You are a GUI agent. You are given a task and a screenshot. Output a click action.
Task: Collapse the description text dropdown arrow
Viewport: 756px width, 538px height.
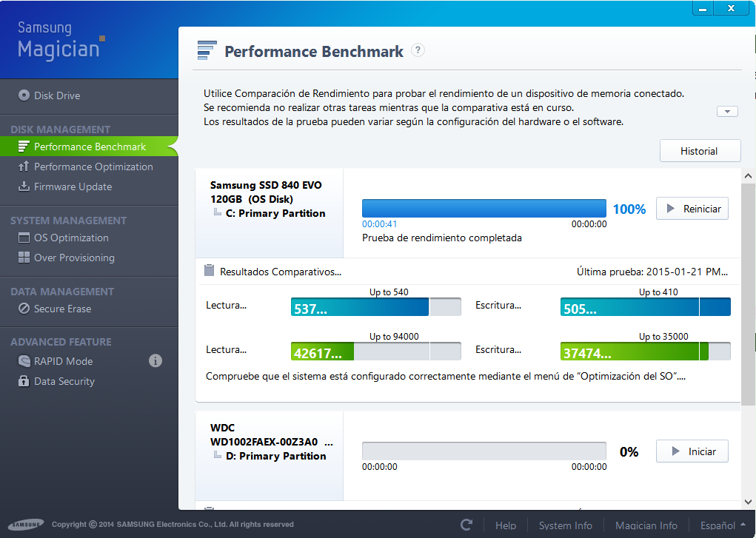pos(727,111)
